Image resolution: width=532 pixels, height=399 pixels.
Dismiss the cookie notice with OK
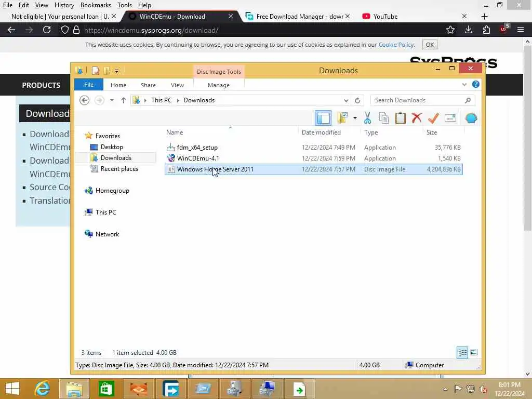tap(430, 45)
